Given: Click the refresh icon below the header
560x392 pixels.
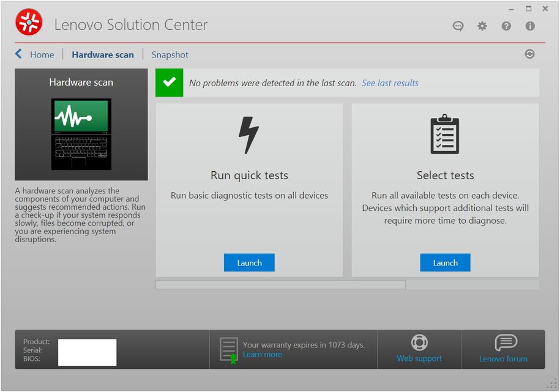Looking at the screenshot, I should 529,54.
